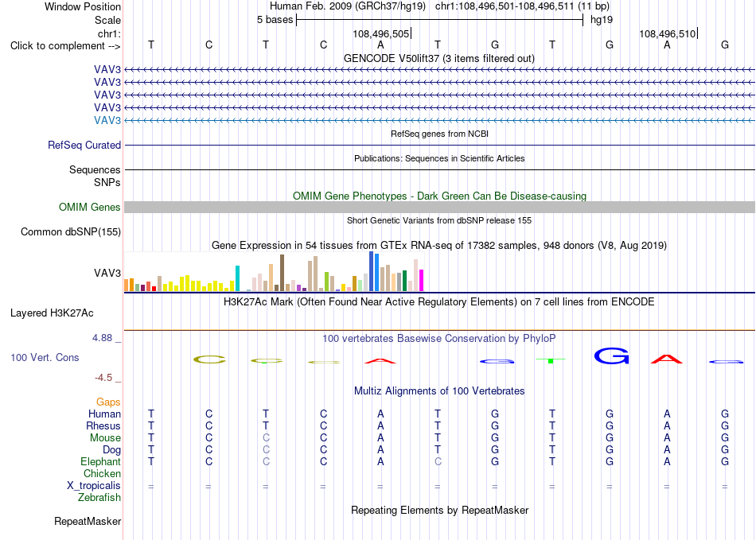Click the 'OMIM Gene Phenotypes' green track title
The height and width of the screenshot is (540, 756).
[x=439, y=196]
